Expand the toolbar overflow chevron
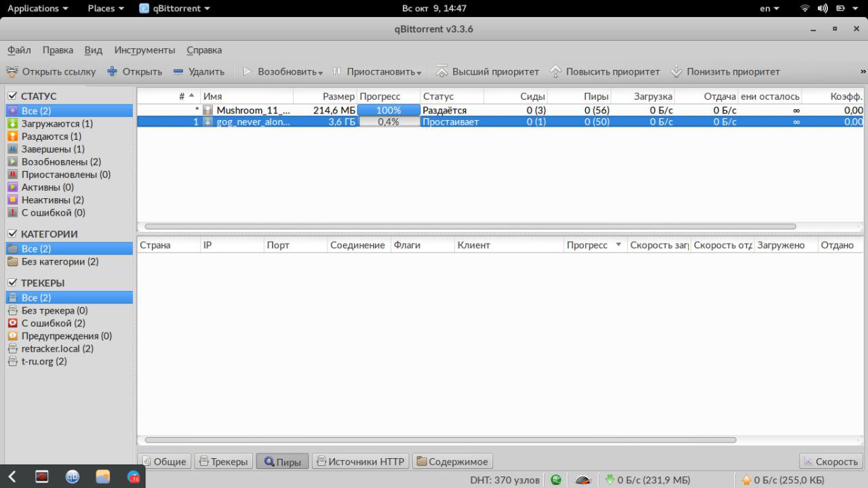This screenshot has width=868, height=488. (x=863, y=71)
